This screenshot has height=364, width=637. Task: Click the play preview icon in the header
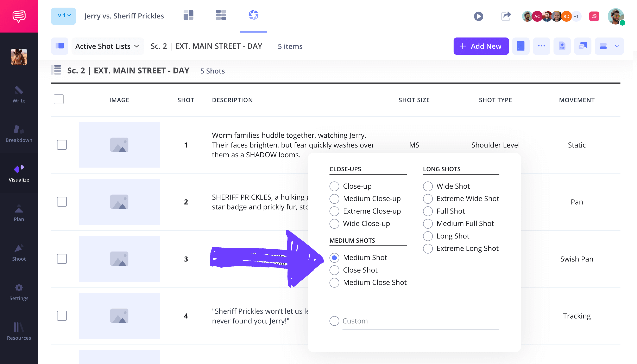(478, 16)
